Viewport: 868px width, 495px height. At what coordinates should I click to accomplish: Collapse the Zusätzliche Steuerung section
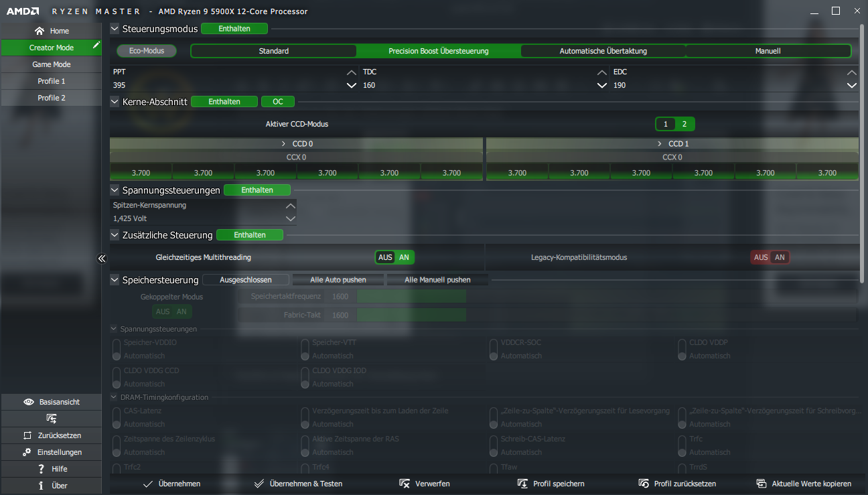tap(115, 235)
